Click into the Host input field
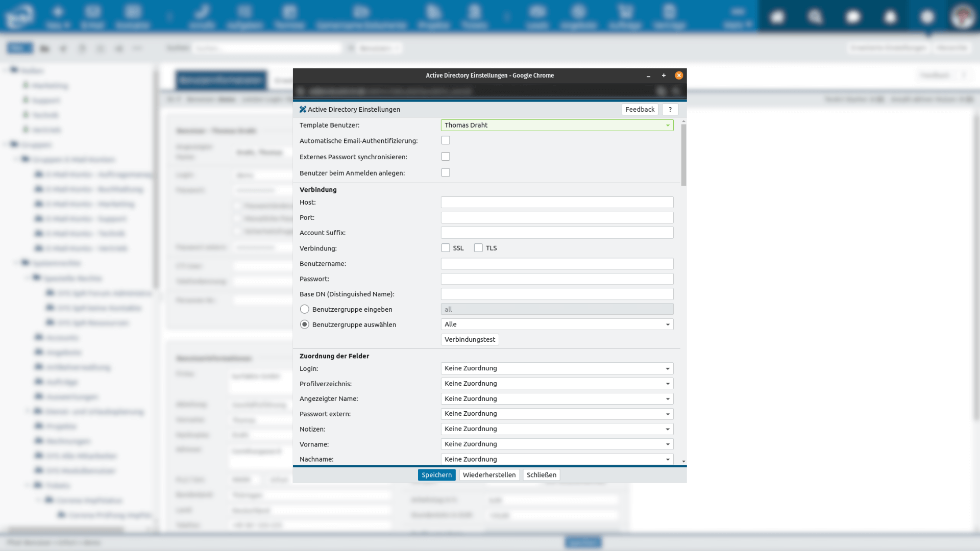Screen dimensions: 980x551 [557, 202]
